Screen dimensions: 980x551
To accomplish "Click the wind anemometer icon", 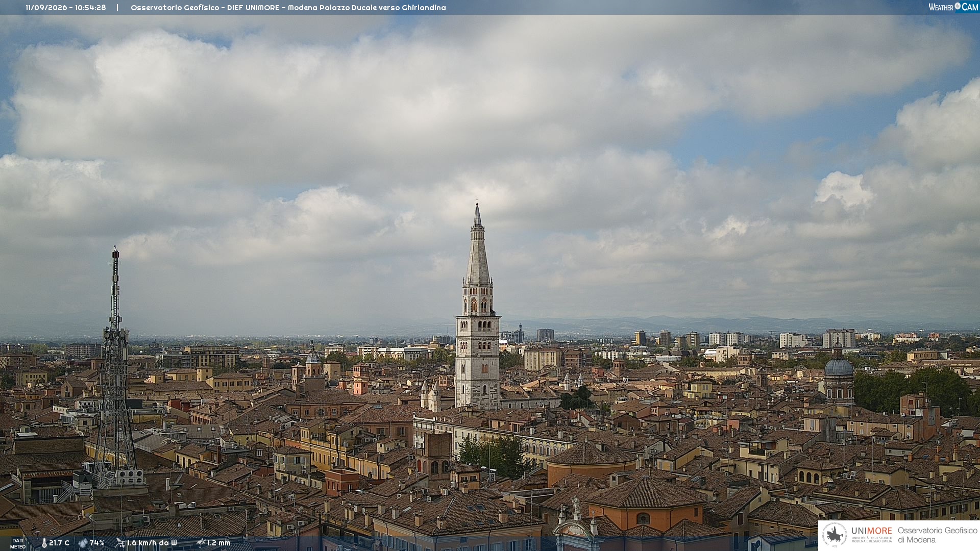I will pyautogui.click(x=120, y=543).
